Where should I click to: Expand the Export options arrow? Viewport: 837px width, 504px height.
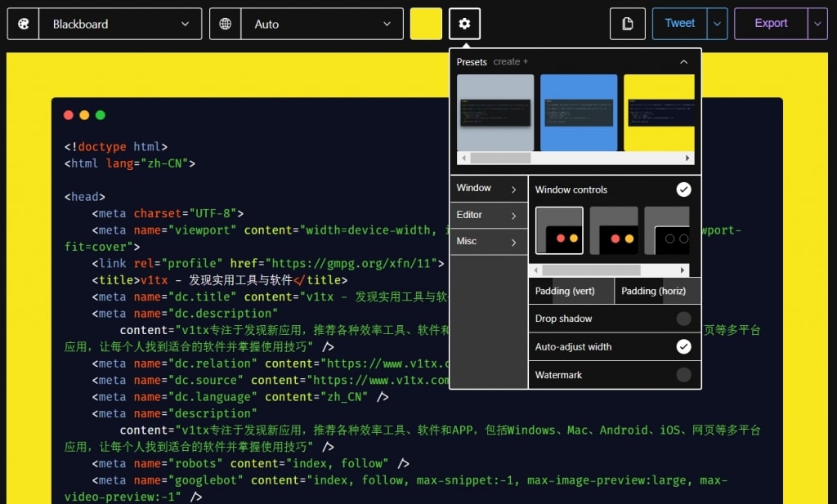[817, 24]
